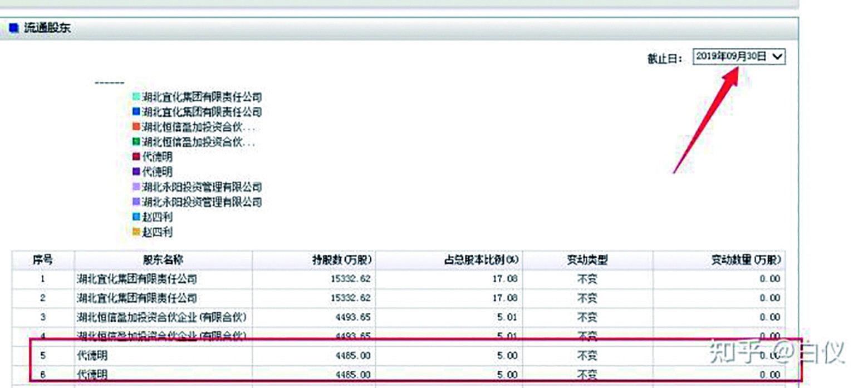Toggle the first 代德明 series in the legend
The width and height of the screenshot is (868, 388).
159,156
